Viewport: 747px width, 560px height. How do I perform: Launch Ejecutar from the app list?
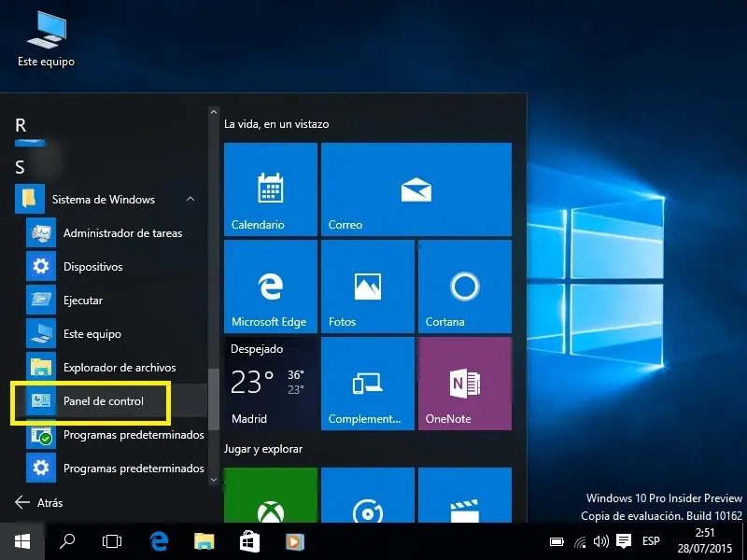109,301
